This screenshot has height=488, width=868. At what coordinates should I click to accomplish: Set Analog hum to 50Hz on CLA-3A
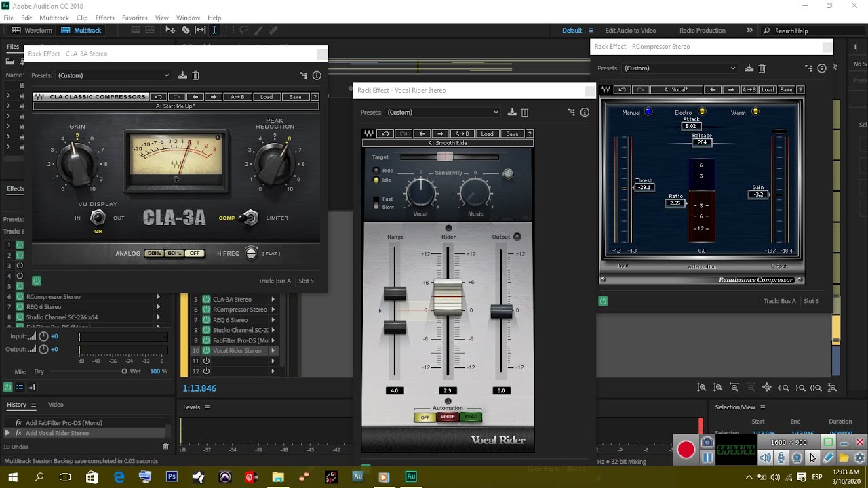(x=155, y=253)
